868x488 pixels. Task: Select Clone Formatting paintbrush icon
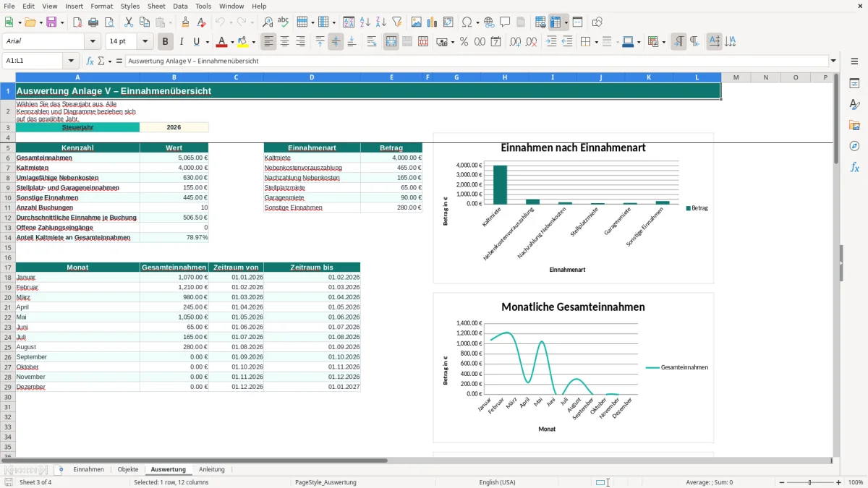point(186,22)
